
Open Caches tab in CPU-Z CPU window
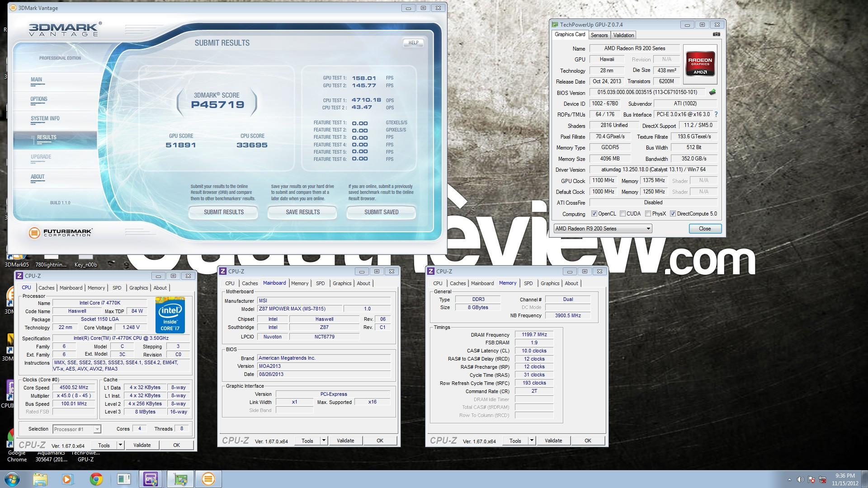point(47,288)
